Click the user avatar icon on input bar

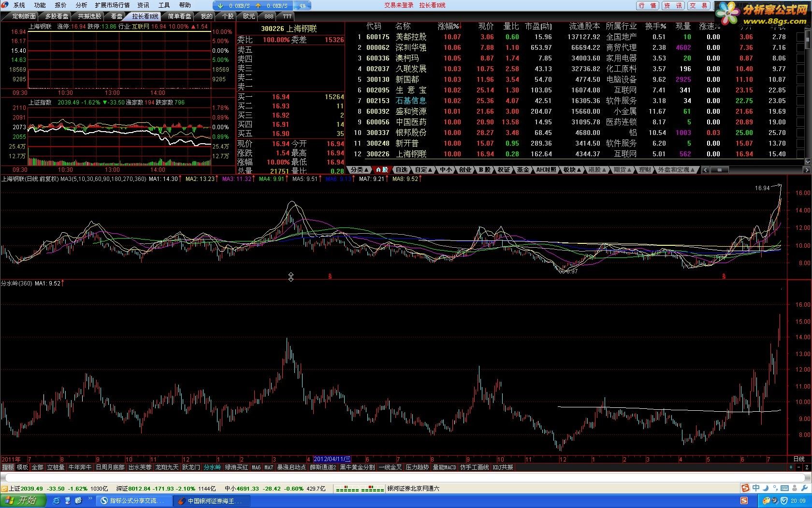click(795, 488)
